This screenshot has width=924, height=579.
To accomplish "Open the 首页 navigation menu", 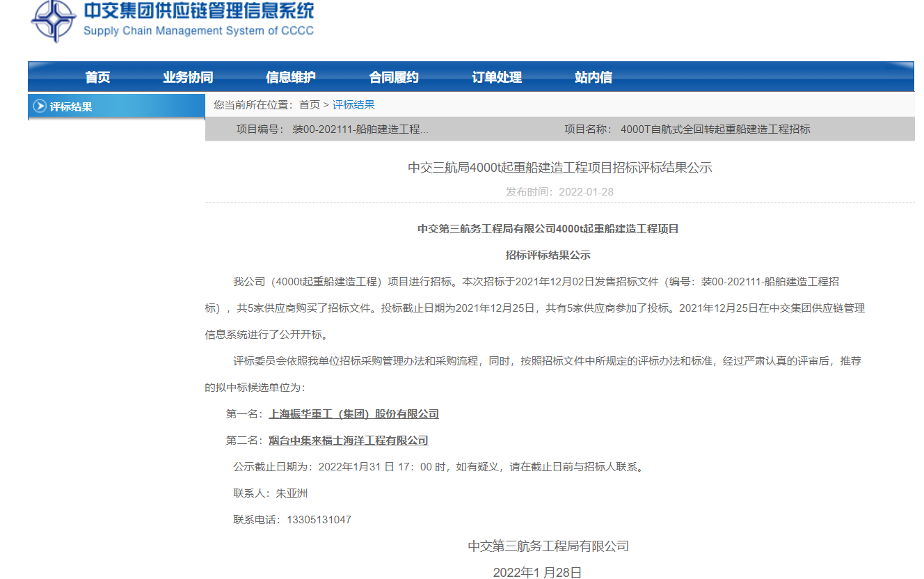I will click(97, 77).
